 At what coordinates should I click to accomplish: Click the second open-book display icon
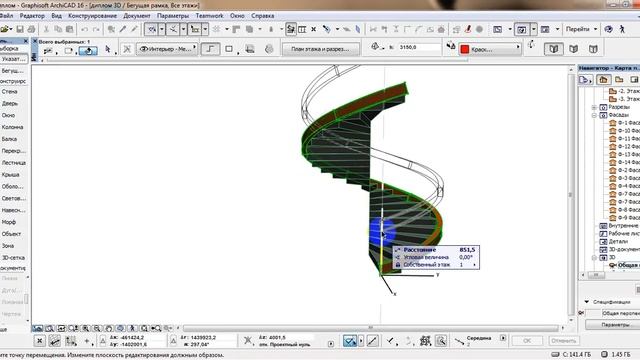point(573,49)
